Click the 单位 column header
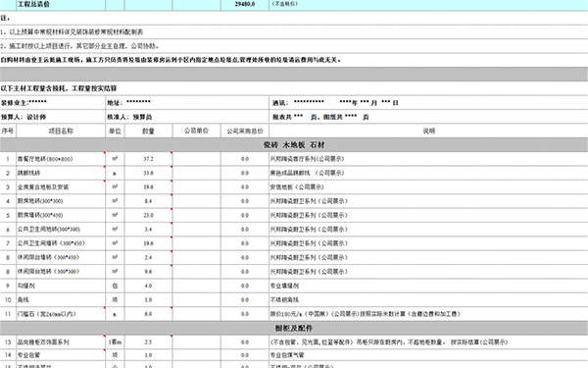This screenshot has width=588, height=368. point(115,131)
